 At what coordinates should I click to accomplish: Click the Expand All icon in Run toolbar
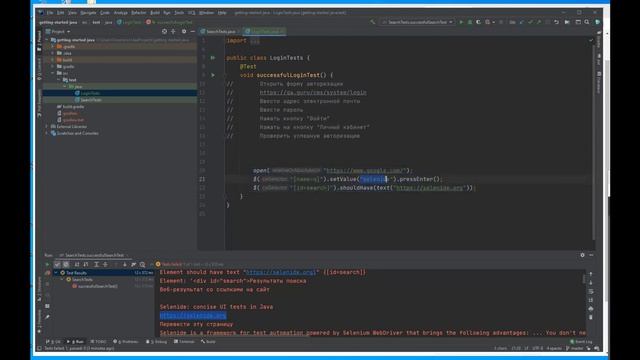click(x=96, y=264)
